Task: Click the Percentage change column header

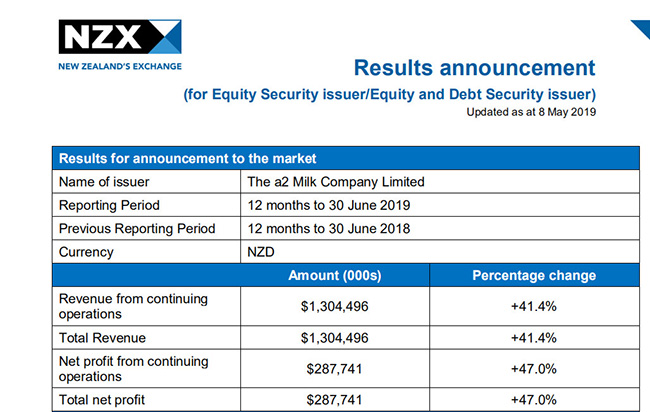Action: (534, 276)
